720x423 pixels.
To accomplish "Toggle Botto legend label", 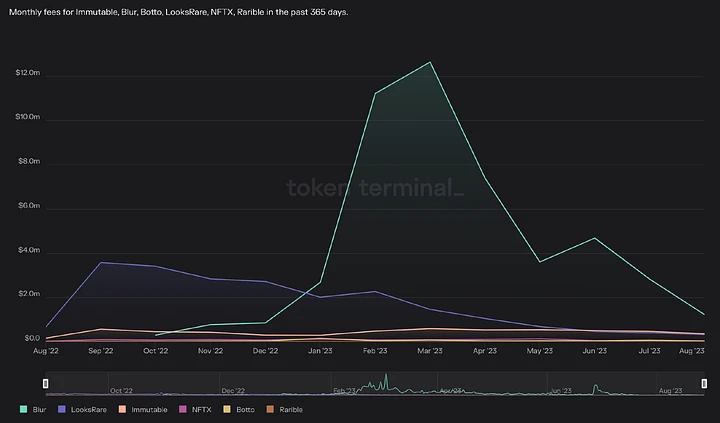I will [x=243, y=409].
